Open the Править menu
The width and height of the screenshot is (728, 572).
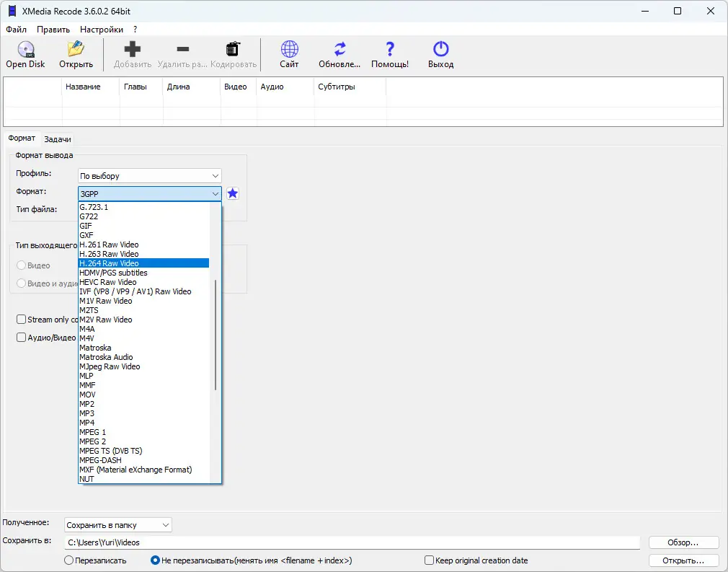[x=53, y=30]
